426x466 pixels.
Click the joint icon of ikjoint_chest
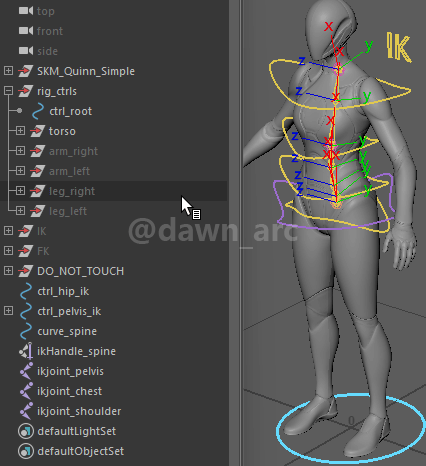(x=26, y=391)
